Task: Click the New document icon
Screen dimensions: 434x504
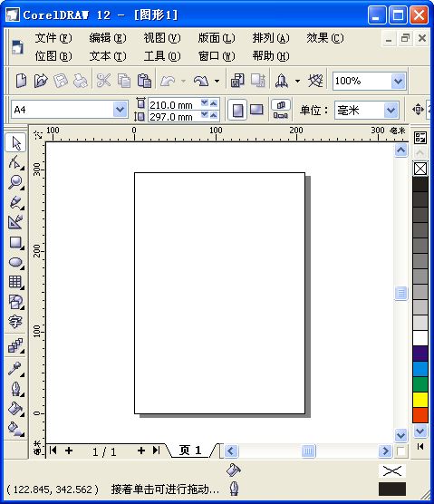Action: (21, 81)
